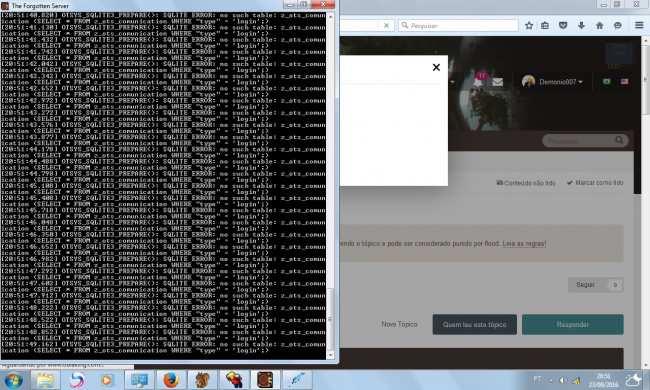Click the bookmark star icon in Firefox toolbar
Image resolution: width=650 pixels, height=390 pixels.
click(529, 26)
